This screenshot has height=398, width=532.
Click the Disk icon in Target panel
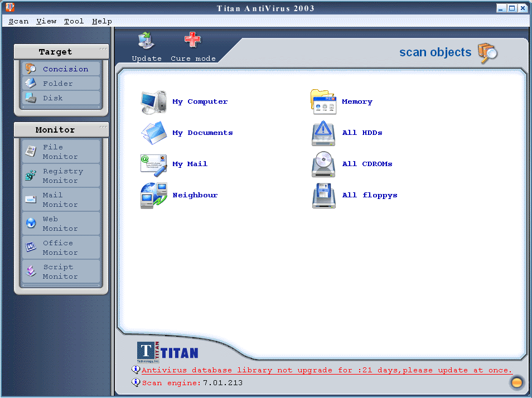tap(31, 98)
